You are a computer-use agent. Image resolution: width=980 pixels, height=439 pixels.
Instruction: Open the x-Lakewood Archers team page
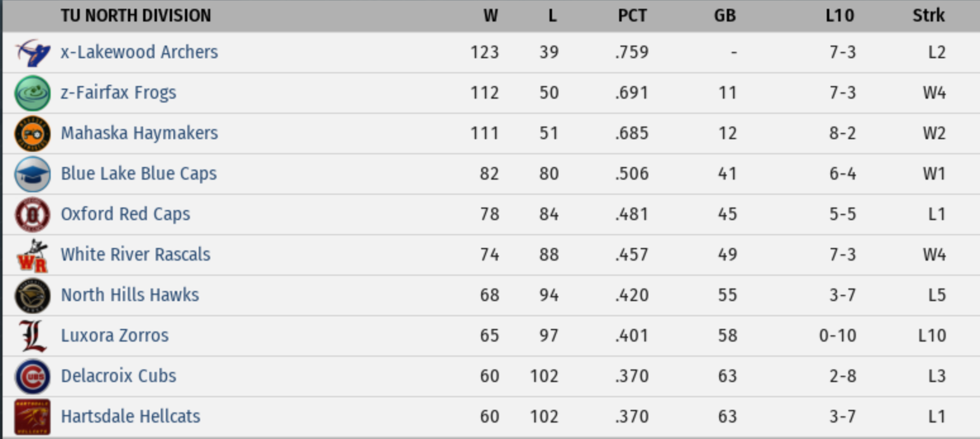139,52
